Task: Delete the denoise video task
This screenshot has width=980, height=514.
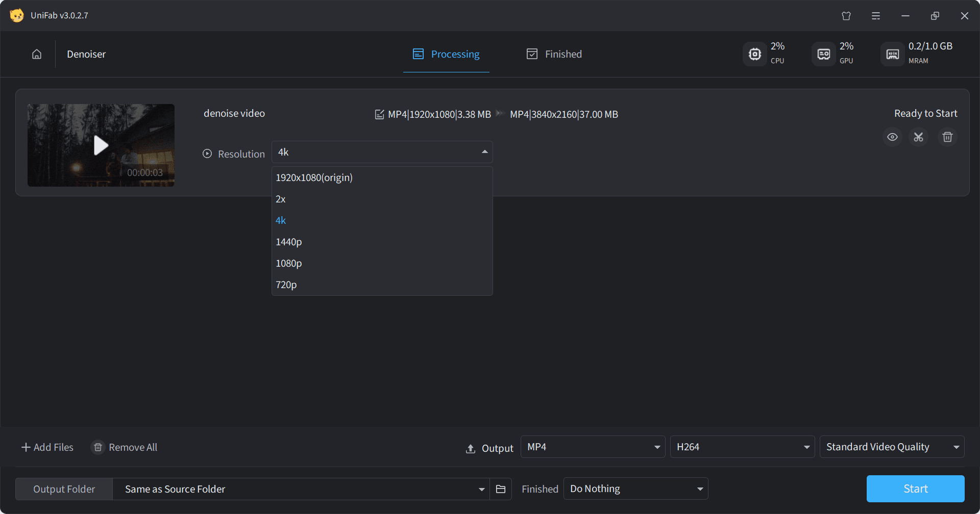Action: click(x=947, y=137)
